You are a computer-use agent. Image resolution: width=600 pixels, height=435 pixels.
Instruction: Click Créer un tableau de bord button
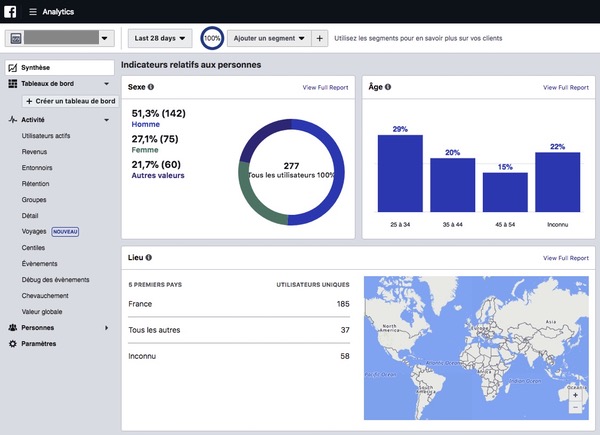coord(70,102)
